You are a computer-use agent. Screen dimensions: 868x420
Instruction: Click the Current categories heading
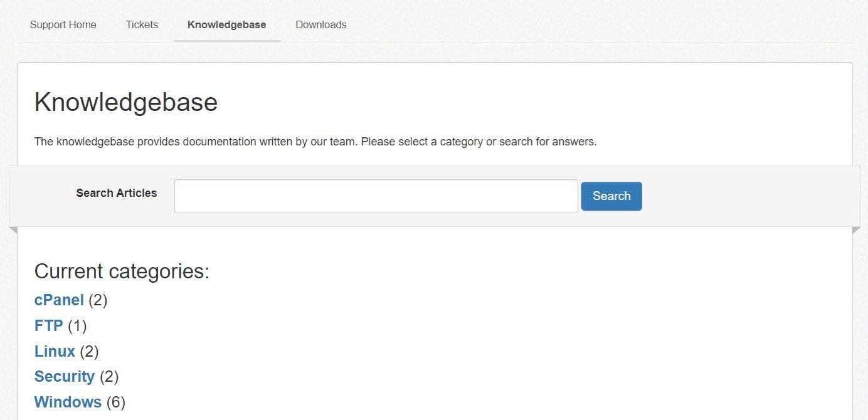pos(122,271)
